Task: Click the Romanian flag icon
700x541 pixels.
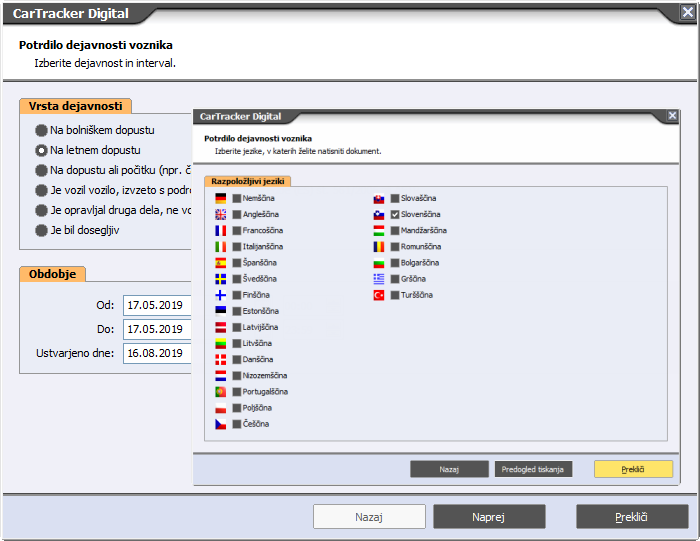Action: pyautogui.click(x=379, y=246)
